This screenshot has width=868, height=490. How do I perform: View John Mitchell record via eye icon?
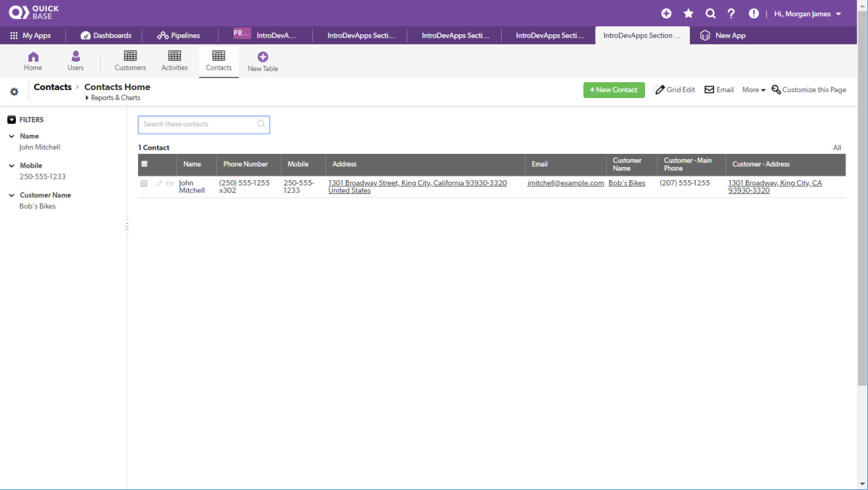click(170, 184)
